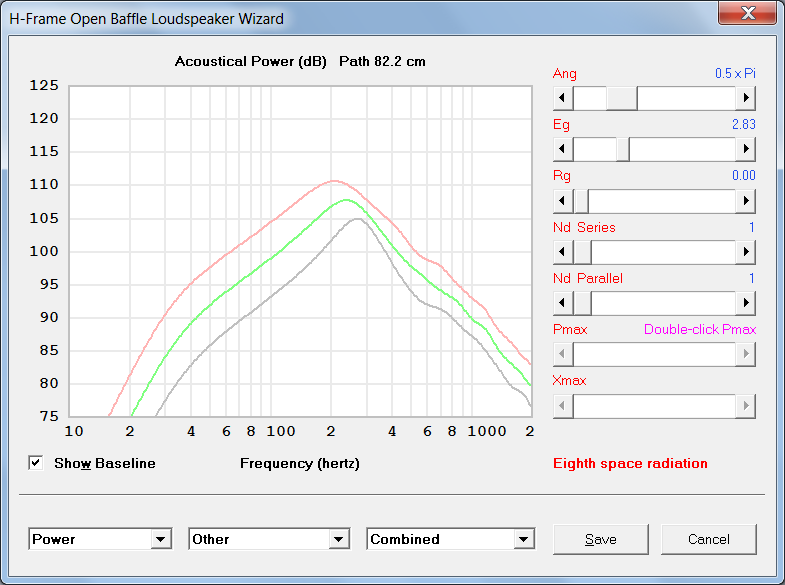This screenshot has height=585, width=785.
Task: Click the Rg value 0.00
Action: [743, 176]
